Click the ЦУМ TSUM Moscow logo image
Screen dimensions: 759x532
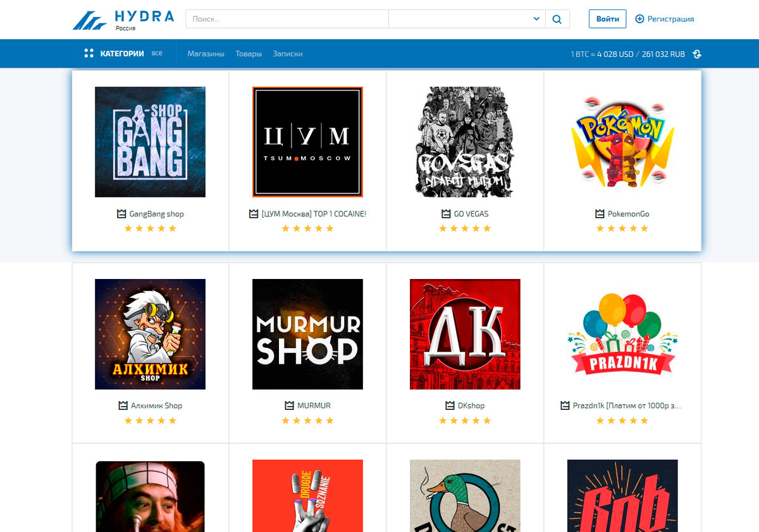307,142
